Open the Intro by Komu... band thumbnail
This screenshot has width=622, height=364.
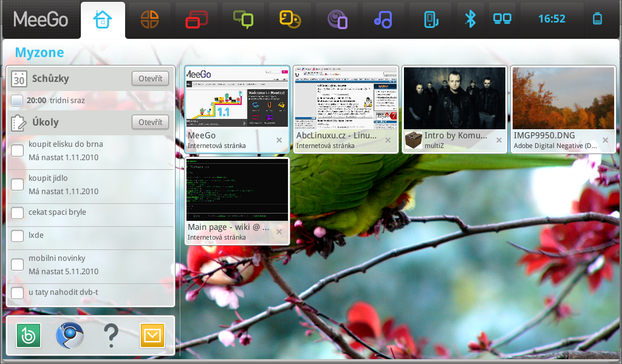point(454,98)
